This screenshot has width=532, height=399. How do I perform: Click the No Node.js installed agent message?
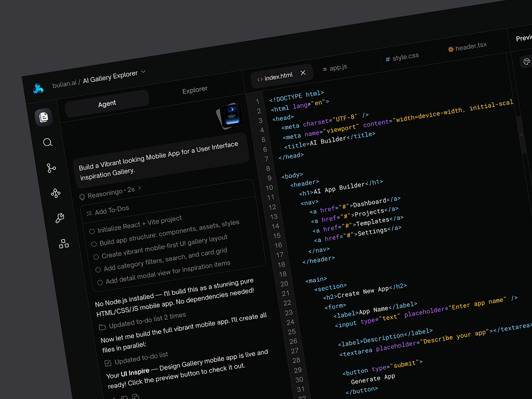tap(175, 297)
